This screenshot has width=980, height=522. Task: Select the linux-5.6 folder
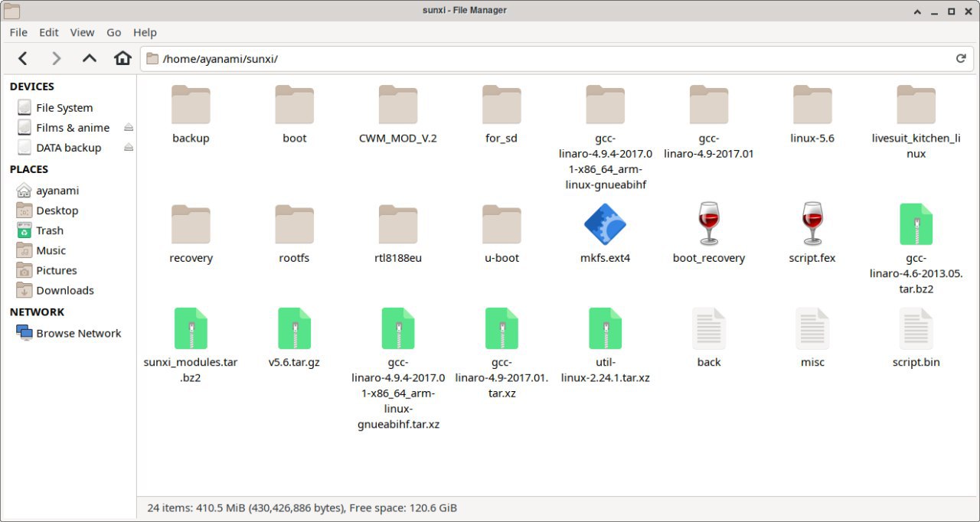(812, 115)
